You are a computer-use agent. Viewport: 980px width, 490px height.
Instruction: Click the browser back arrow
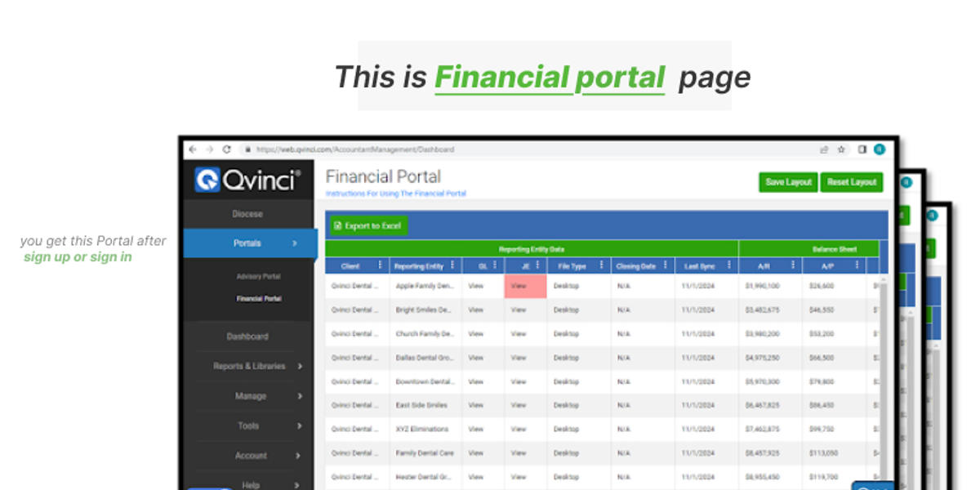pyautogui.click(x=193, y=149)
